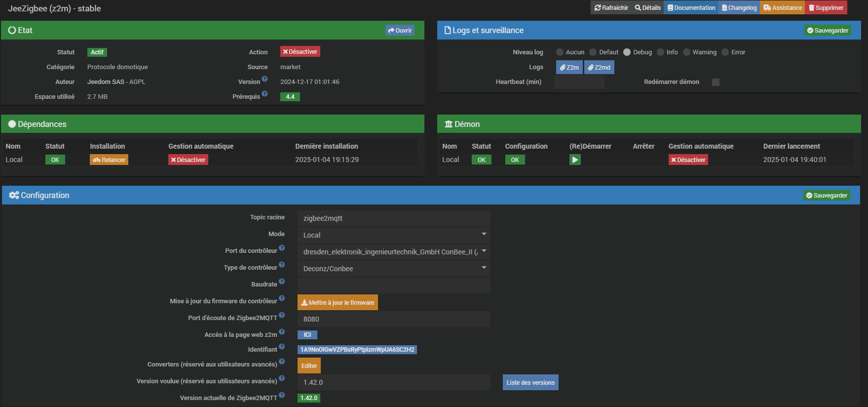Select the Defaut log level
The width and height of the screenshot is (868, 407).
pyautogui.click(x=593, y=52)
